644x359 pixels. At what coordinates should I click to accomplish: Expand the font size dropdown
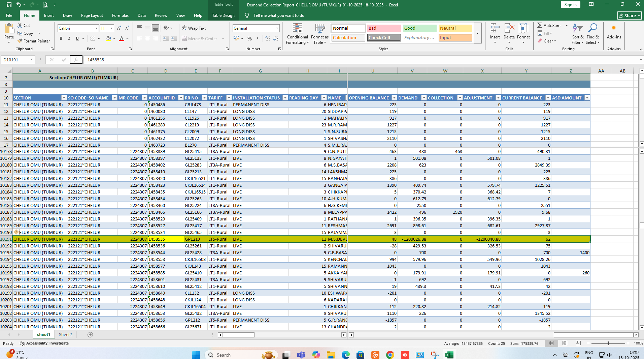(x=111, y=28)
